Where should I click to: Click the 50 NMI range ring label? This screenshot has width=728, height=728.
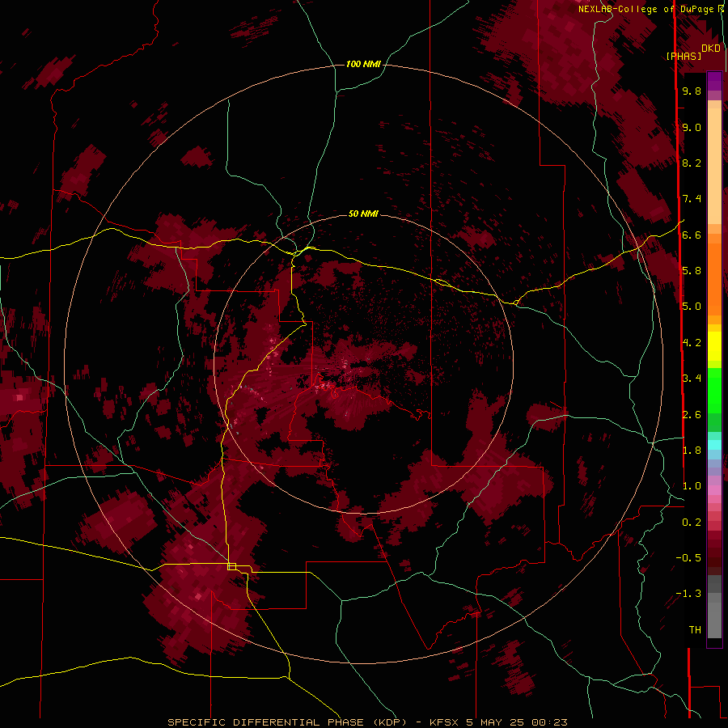(x=363, y=214)
